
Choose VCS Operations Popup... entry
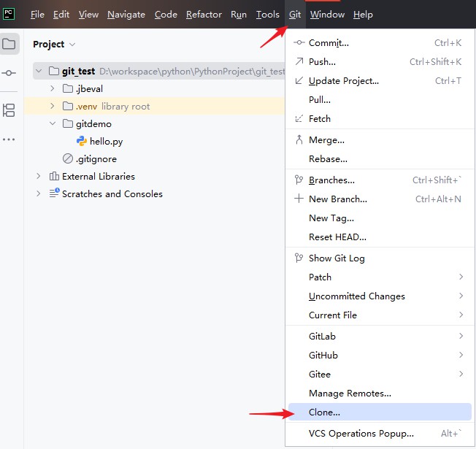click(x=380, y=433)
